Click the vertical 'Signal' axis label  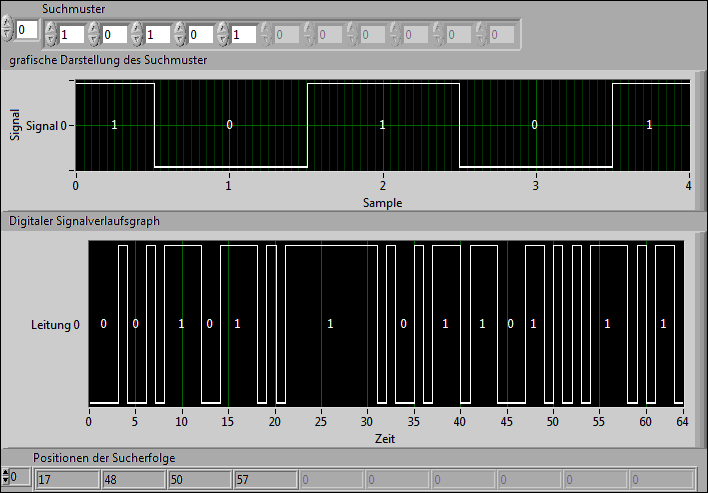(15, 125)
